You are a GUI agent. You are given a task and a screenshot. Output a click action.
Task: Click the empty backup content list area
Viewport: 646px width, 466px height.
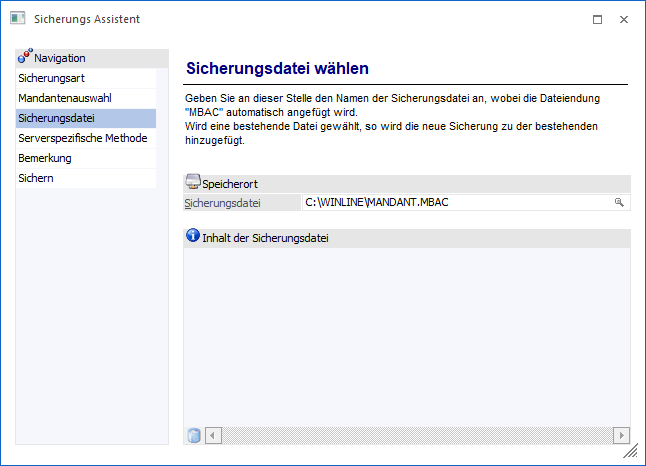pyautogui.click(x=406, y=335)
